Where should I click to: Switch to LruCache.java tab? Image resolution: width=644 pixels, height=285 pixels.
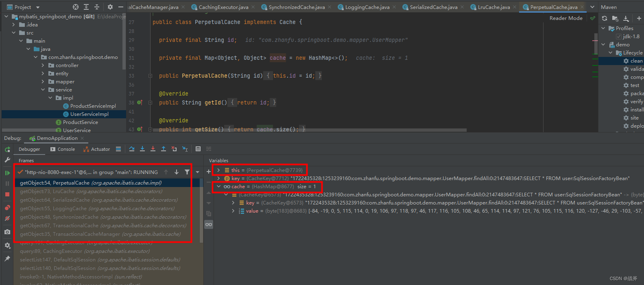[x=493, y=7]
